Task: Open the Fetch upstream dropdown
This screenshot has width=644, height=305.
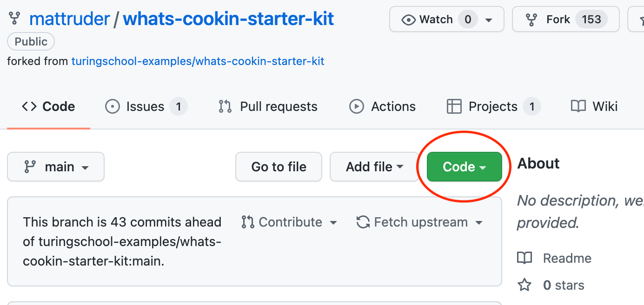Action: pyautogui.click(x=420, y=222)
